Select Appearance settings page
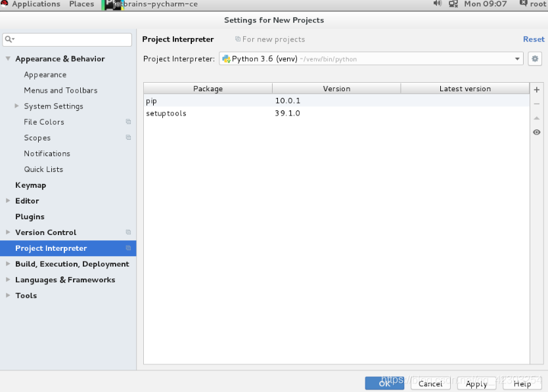 click(45, 75)
